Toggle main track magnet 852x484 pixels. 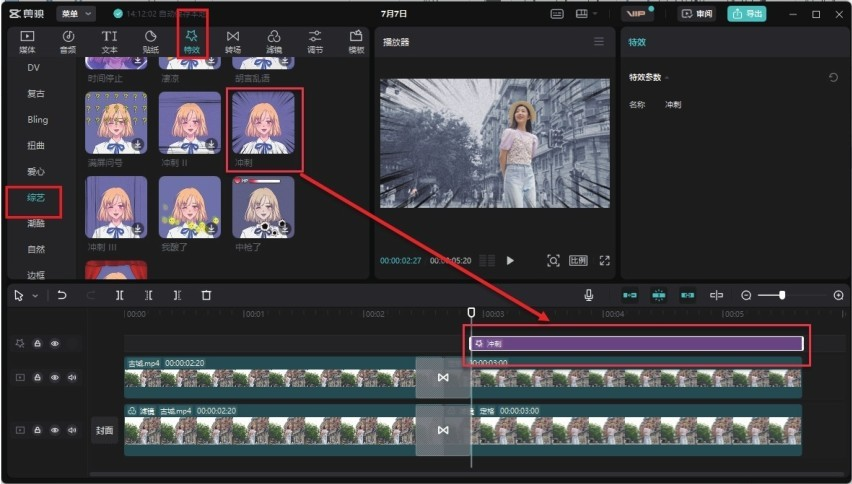(x=630, y=295)
